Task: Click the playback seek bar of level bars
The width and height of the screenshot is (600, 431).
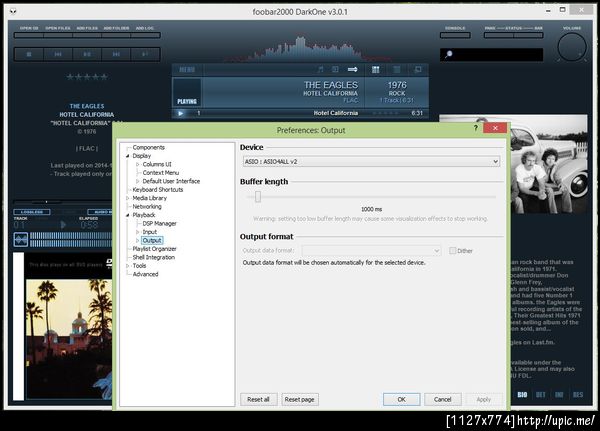Action: (71, 240)
